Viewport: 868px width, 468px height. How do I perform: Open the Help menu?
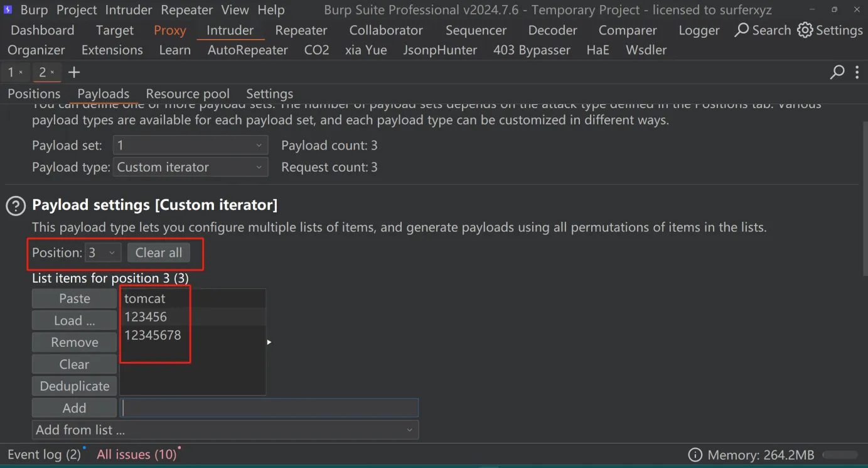click(x=271, y=10)
